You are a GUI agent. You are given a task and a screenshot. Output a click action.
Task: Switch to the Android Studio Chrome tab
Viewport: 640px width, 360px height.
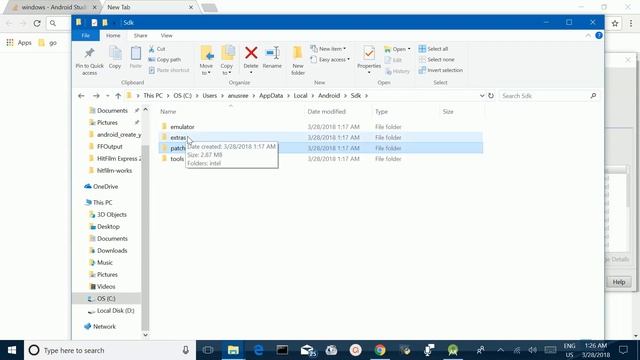[x=53, y=7]
